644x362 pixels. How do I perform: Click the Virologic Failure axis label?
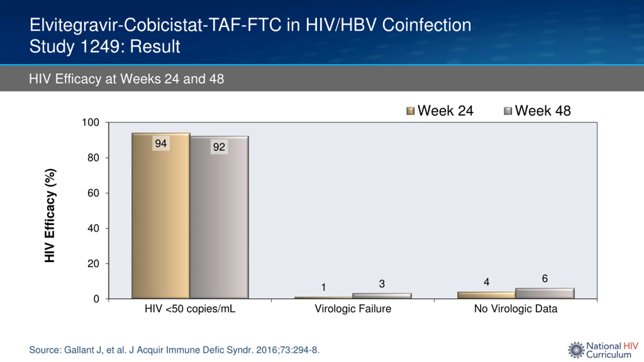(x=353, y=309)
